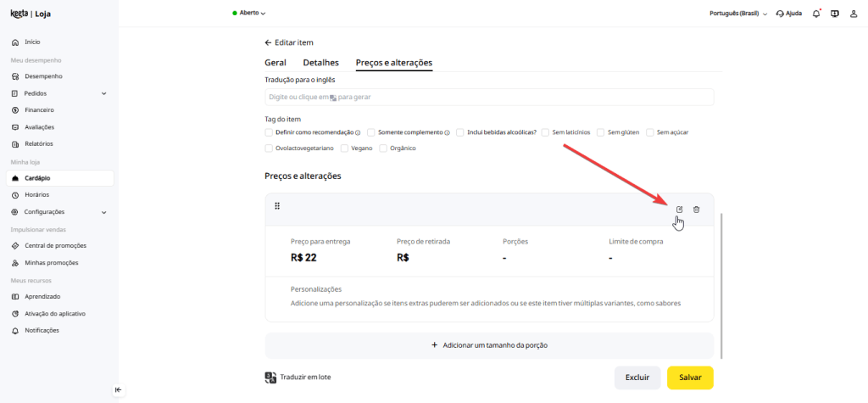This screenshot has width=868, height=403.
Task: Click the Tradução para o inglês input field
Action: pyautogui.click(x=489, y=98)
